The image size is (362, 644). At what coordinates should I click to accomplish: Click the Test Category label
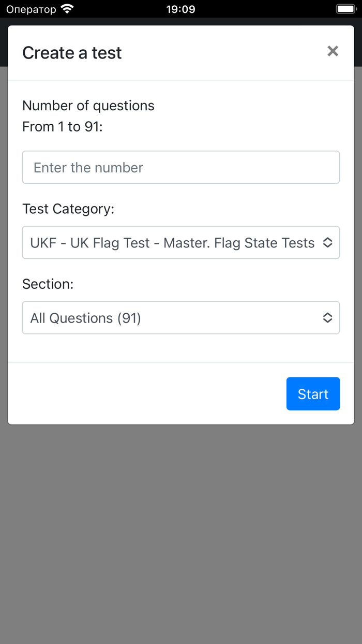[x=68, y=209]
